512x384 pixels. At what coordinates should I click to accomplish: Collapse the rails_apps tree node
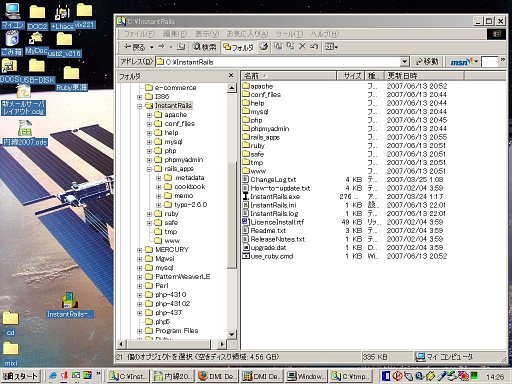coord(149,169)
